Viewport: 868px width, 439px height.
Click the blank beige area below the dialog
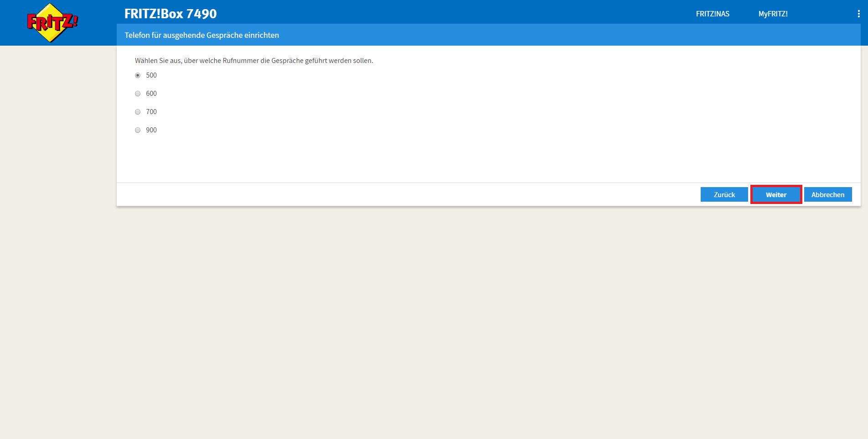[456, 319]
